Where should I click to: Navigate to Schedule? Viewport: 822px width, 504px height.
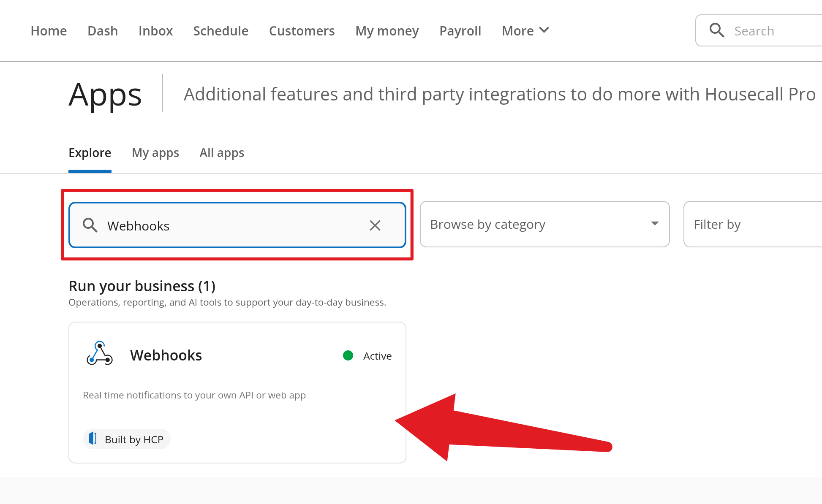220,31
